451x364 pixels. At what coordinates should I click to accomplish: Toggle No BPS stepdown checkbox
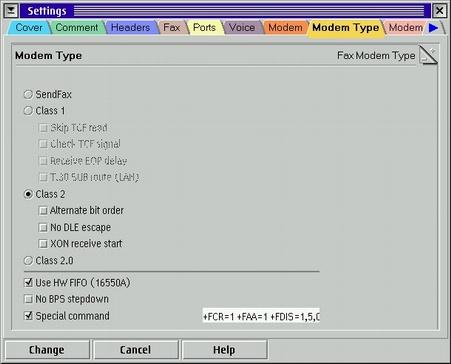coord(29,299)
